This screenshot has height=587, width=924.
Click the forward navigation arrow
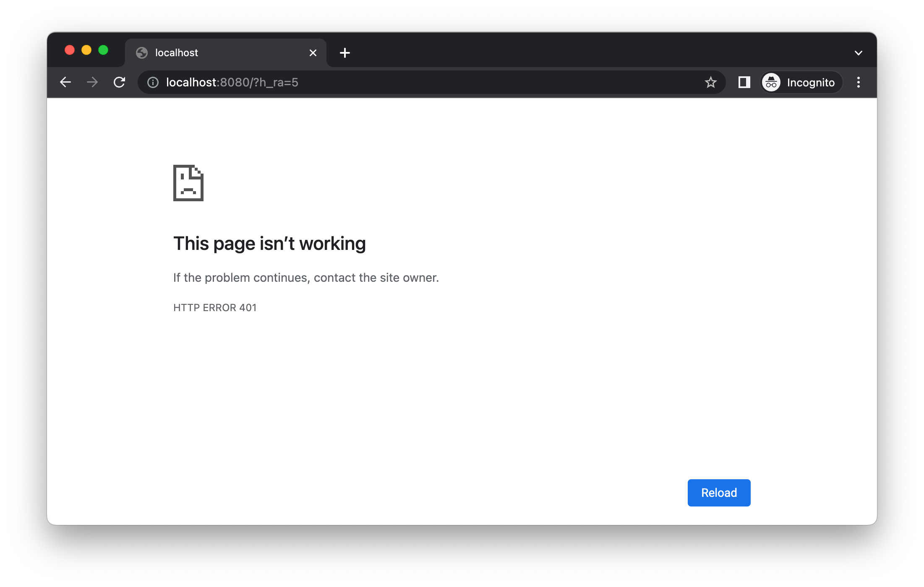[x=92, y=82]
